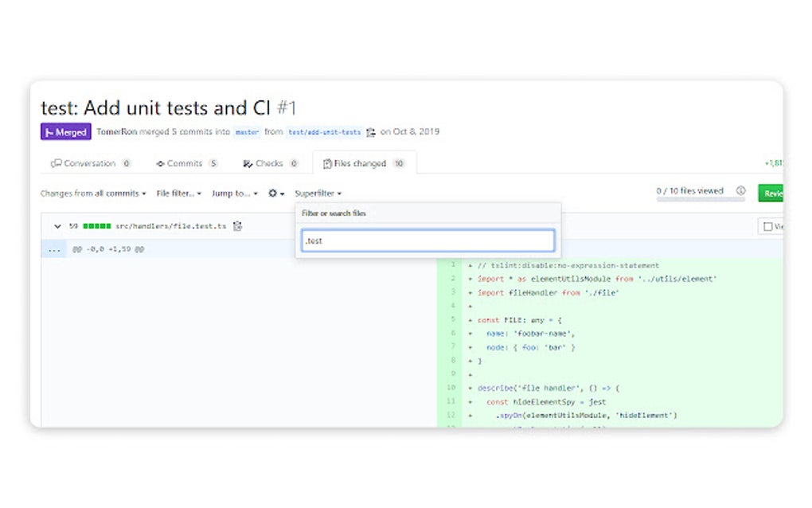Click the Commits tab commit icon
Viewport: 812px width, 508px height.
coord(160,164)
